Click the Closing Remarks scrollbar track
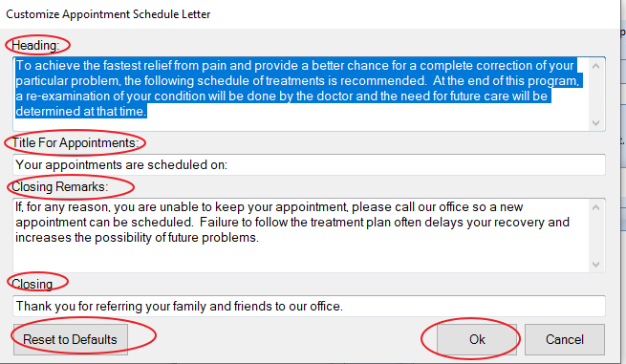626x364 pixels. [595, 236]
